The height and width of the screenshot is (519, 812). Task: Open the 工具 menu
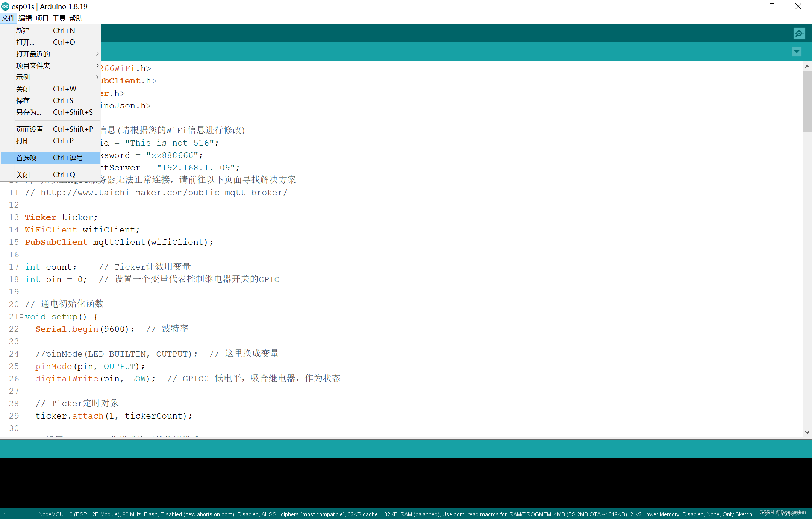pos(59,18)
